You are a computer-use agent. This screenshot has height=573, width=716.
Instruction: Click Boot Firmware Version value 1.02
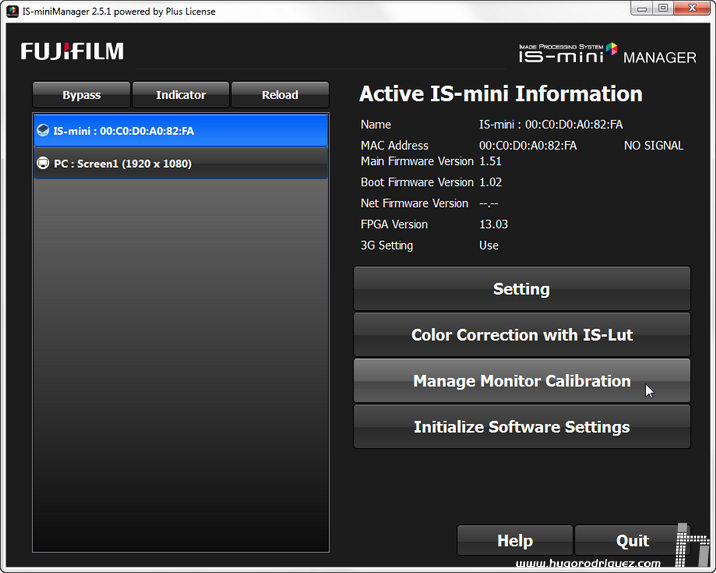click(490, 182)
